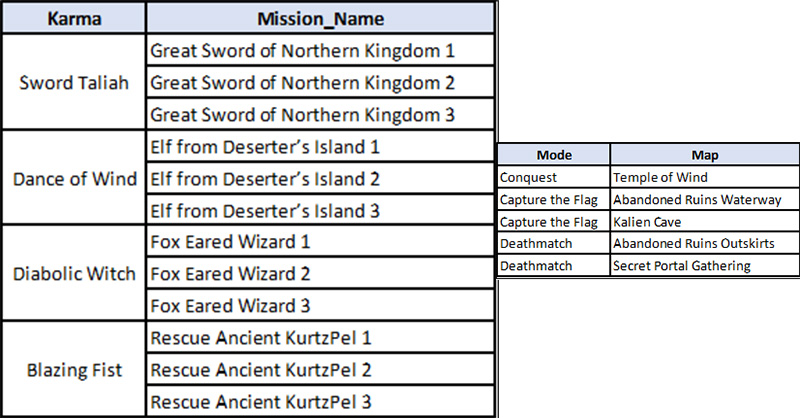Click the Map column header
This screenshot has width=800, height=418.
point(704,155)
